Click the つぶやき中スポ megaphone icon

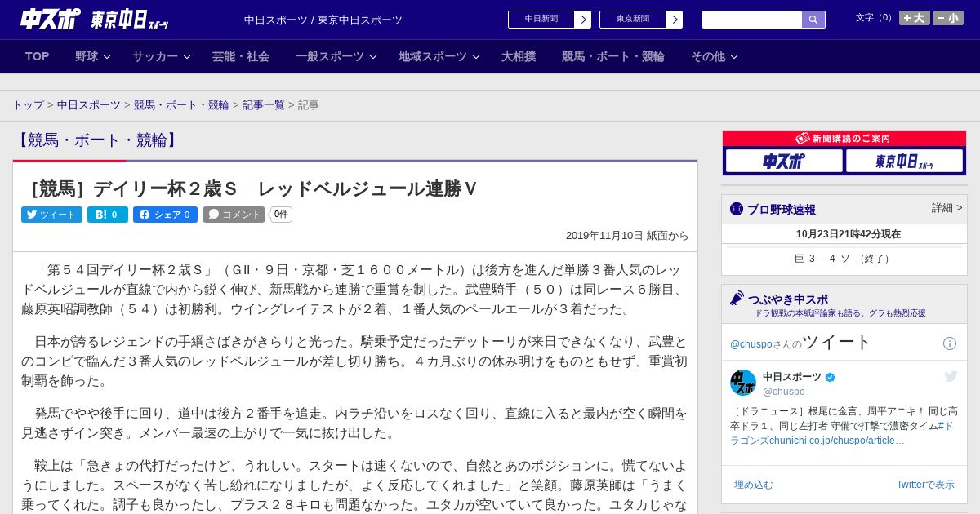tap(737, 299)
